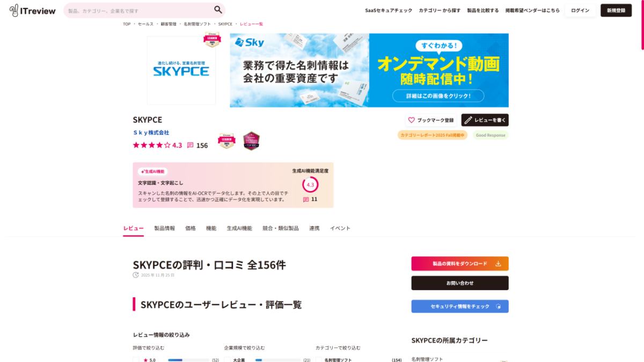Click the pencil icon on レビューを書く
This screenshot has height=362, width=644.
click(x=467, y=120)
